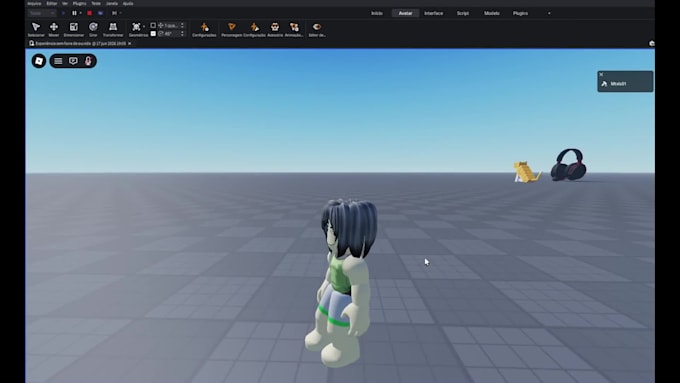680x383 pixels.
Task: Open the Acessório fitting tool
Action: pyautogui.click(x=275, y=29)
